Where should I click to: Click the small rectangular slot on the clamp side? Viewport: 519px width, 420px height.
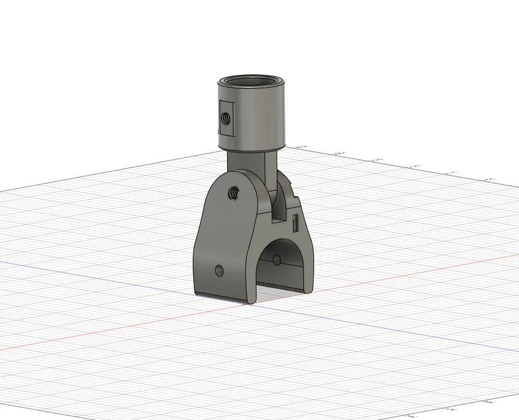[296, 222]
